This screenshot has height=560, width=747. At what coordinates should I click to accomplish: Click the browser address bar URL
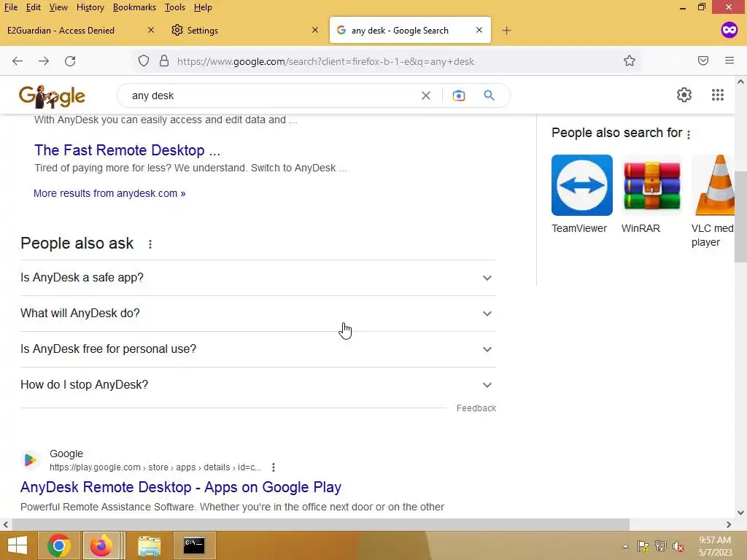pyautogui.click(x=325, y=61)
